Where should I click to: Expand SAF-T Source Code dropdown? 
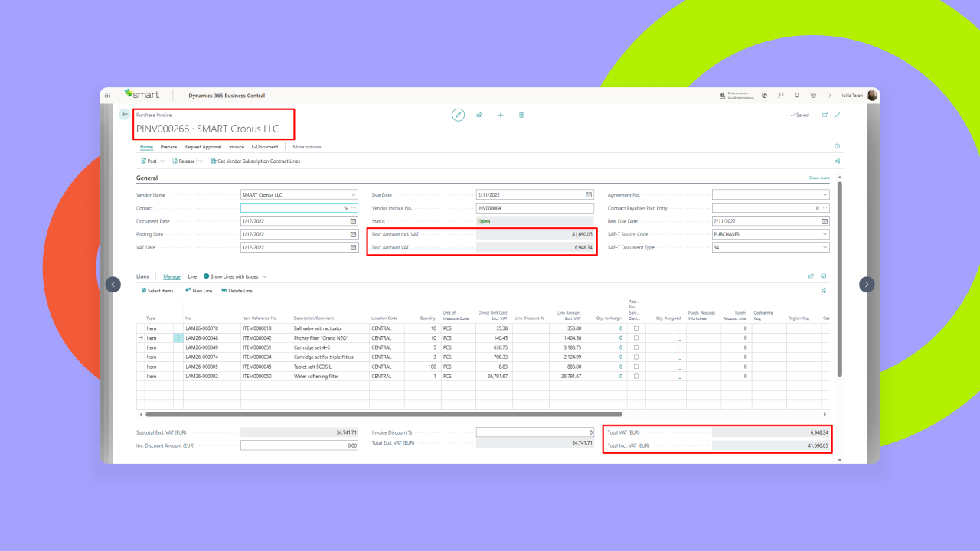coord(825,234)
